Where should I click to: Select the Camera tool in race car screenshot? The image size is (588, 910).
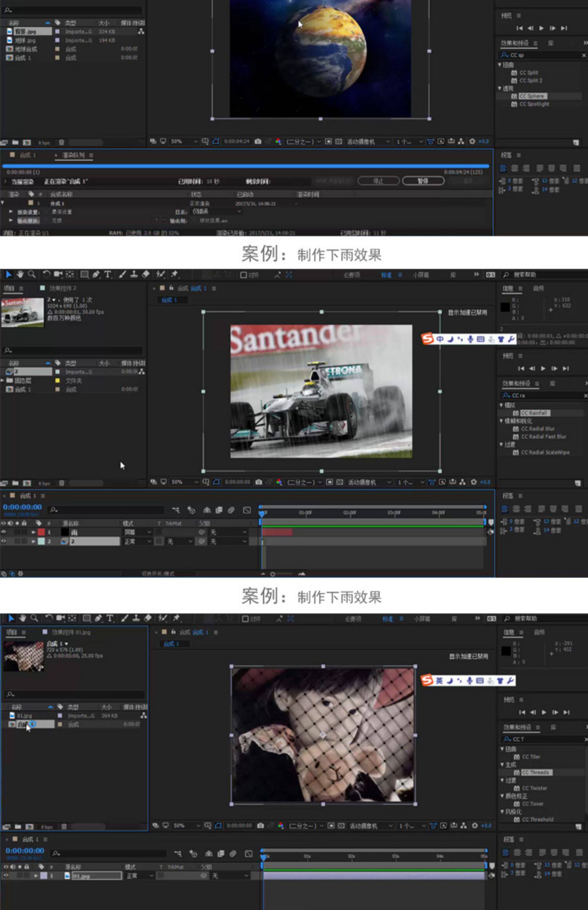58,274
